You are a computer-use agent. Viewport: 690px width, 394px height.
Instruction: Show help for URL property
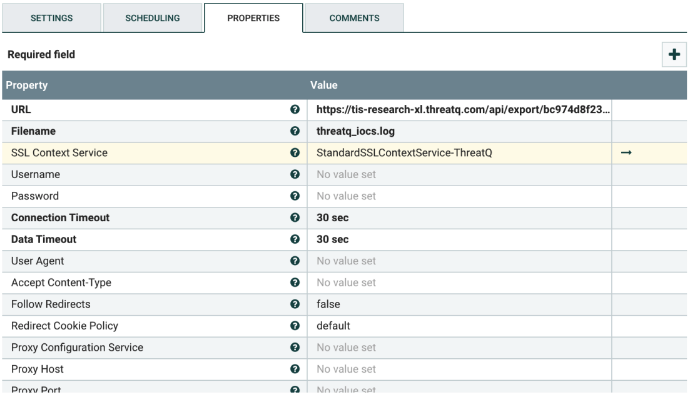pyautogui.click(x=295, y=110)
